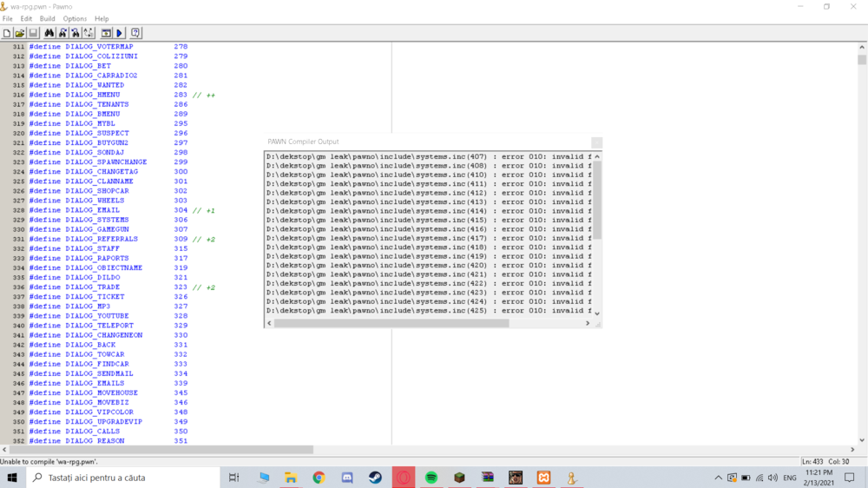Open volume control in system tray

(x=773, y=478)
